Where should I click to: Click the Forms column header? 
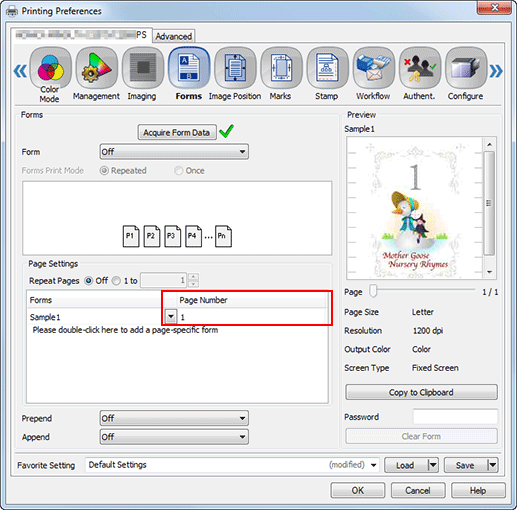(102, 300)
